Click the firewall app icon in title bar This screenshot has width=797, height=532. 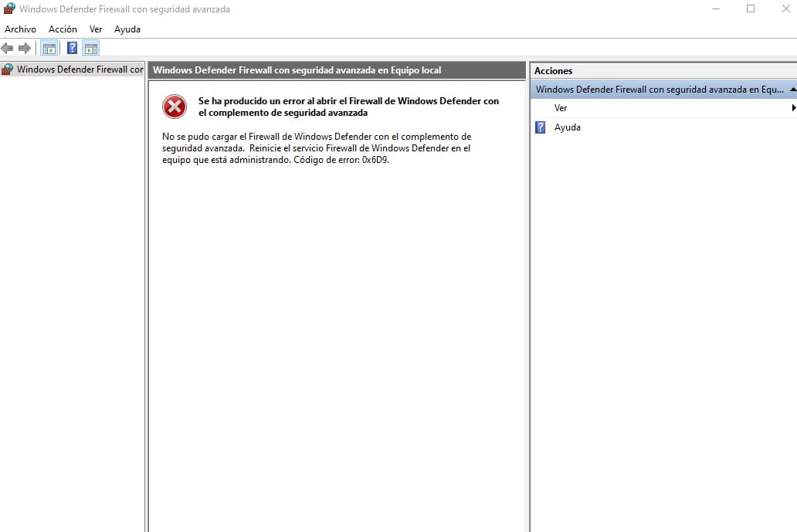(9, 8)
